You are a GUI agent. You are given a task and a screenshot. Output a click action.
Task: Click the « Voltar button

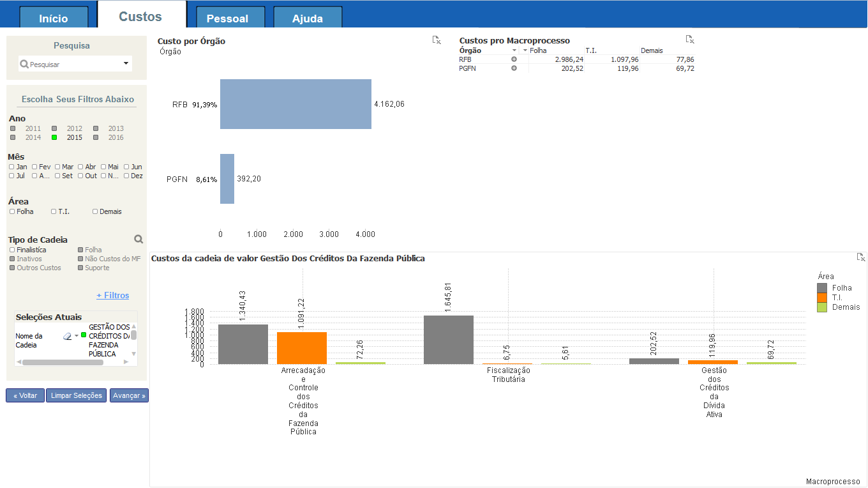click(26, 395)
